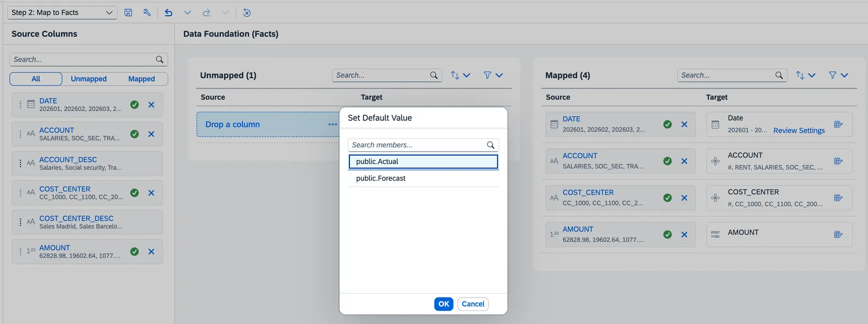Image resolution: width=868 pixels, height=324 pixels.
Task: Select the COST_CENTER_DESC source column
Action: click(87, 222)
